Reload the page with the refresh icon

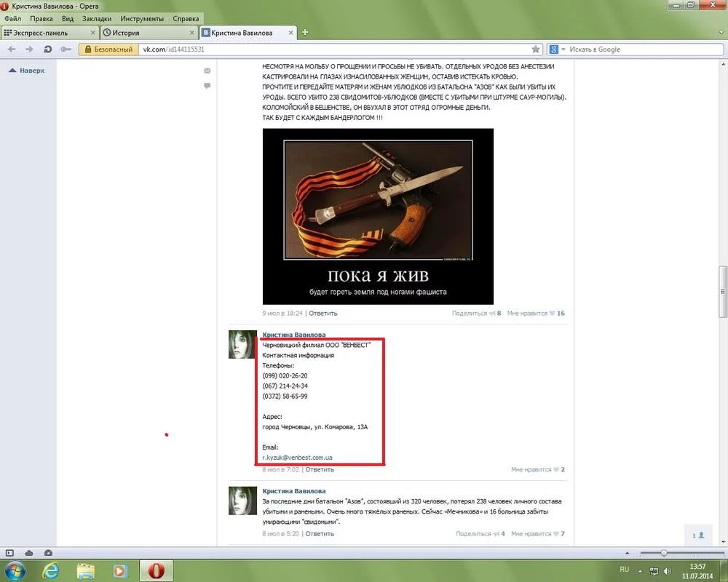tap(48, 49)
